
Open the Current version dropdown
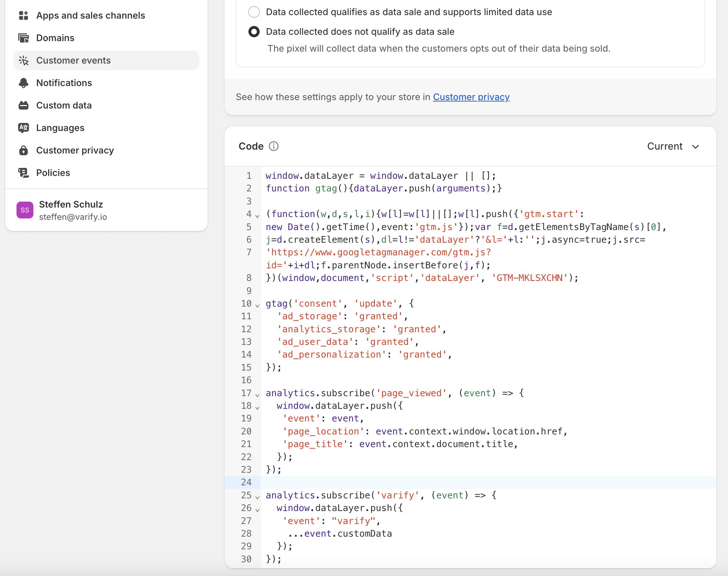pos(674,146)
